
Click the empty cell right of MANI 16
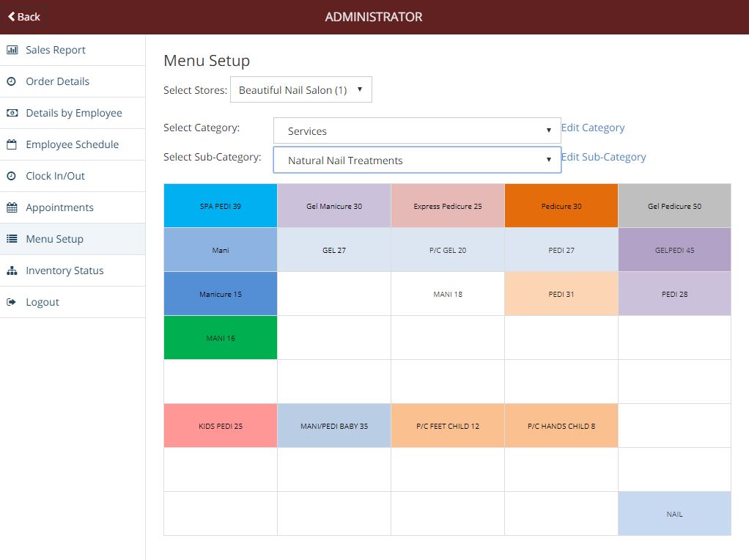pyautogui.click(x=334, y=338)
